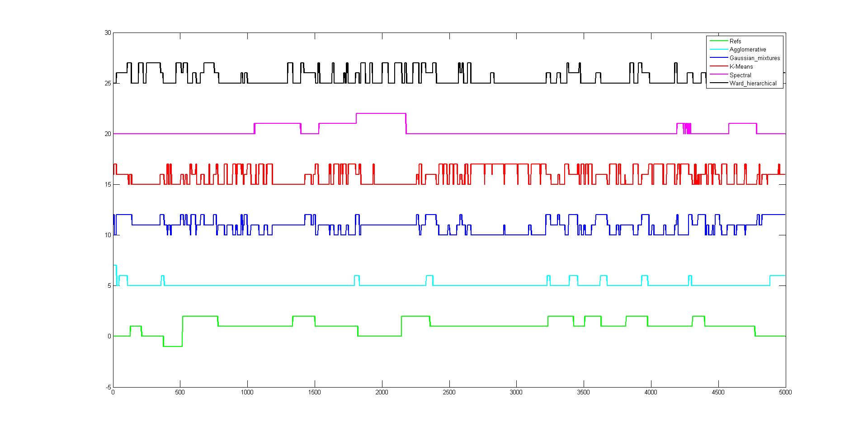Viewport: 868px width, 435px height.
Task: Click the y-axis tick label 15
Action: [x=107, y=184]
